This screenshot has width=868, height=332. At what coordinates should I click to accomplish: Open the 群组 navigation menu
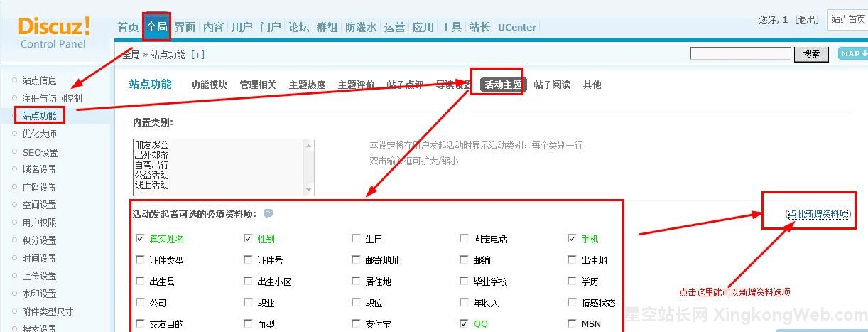pyautogui.click(x=327, y=27)
